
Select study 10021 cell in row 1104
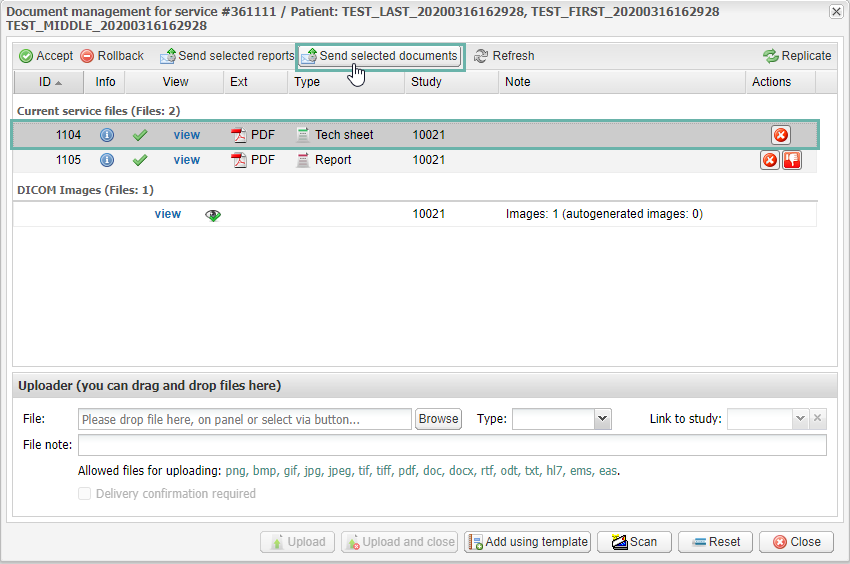pyautogui.click(x=428, y=135)
